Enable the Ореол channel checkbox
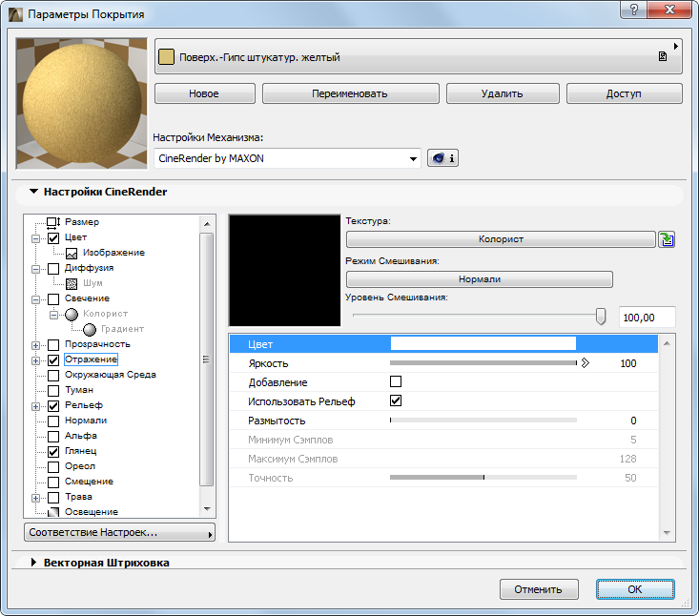This screenshot has height=616, width=699. (53, 466)
